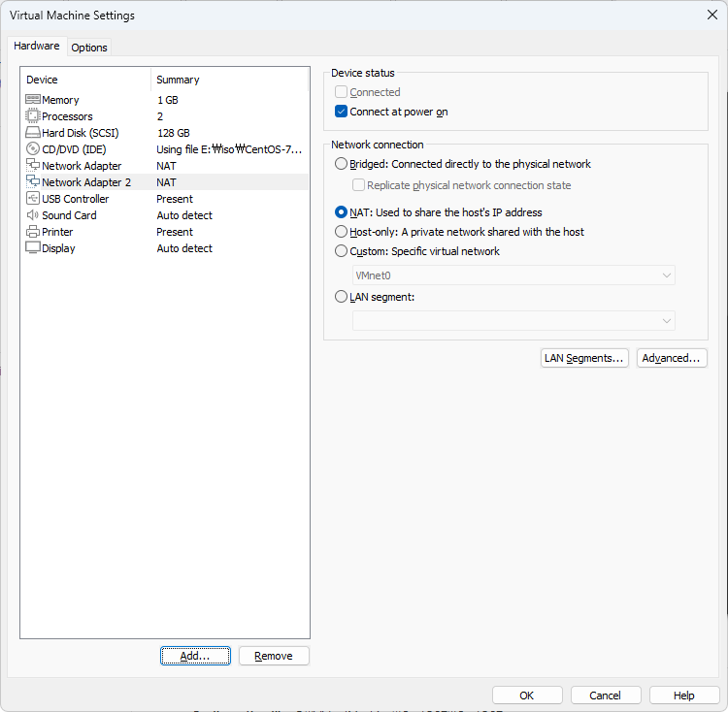Uncheck Connect at power on
This screenshot has width=728, height=712.
click(341, 112)
